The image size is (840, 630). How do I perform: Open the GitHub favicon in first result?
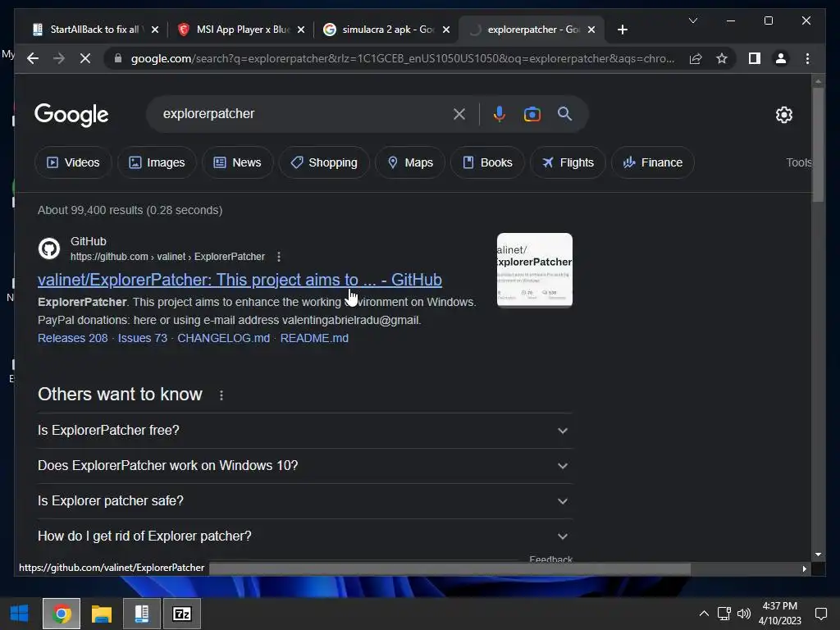click(x=49, y=249)
